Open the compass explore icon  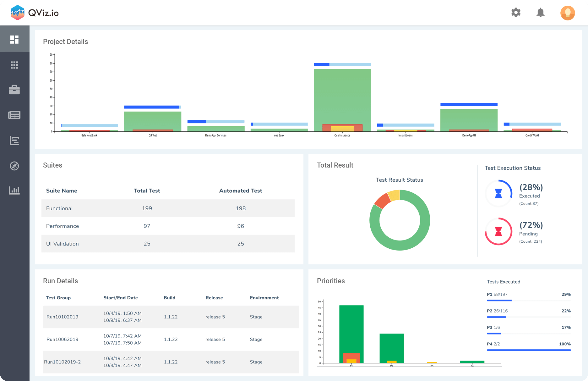pyautogui.click(x=14, y=166)
